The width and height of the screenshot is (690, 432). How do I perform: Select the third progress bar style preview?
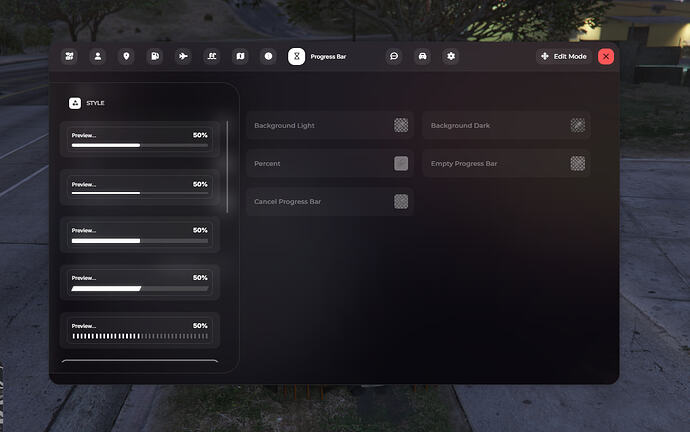140,235
